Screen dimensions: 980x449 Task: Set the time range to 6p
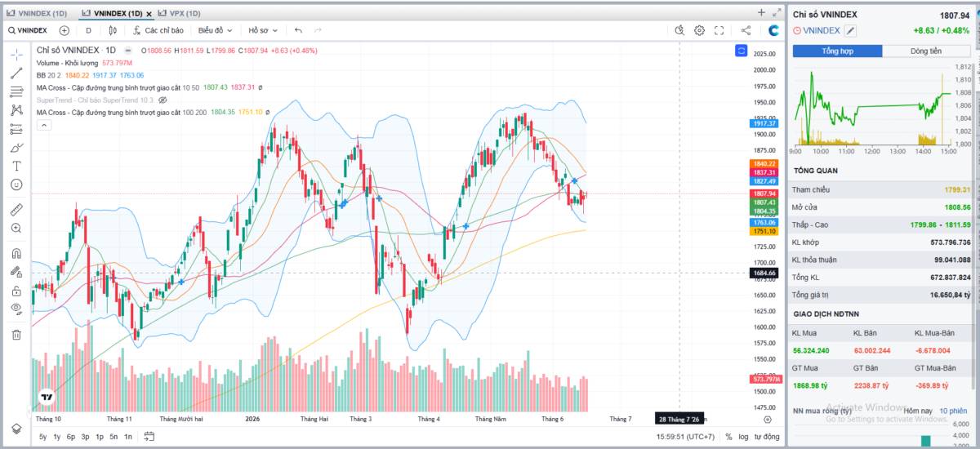coord(71,437)
